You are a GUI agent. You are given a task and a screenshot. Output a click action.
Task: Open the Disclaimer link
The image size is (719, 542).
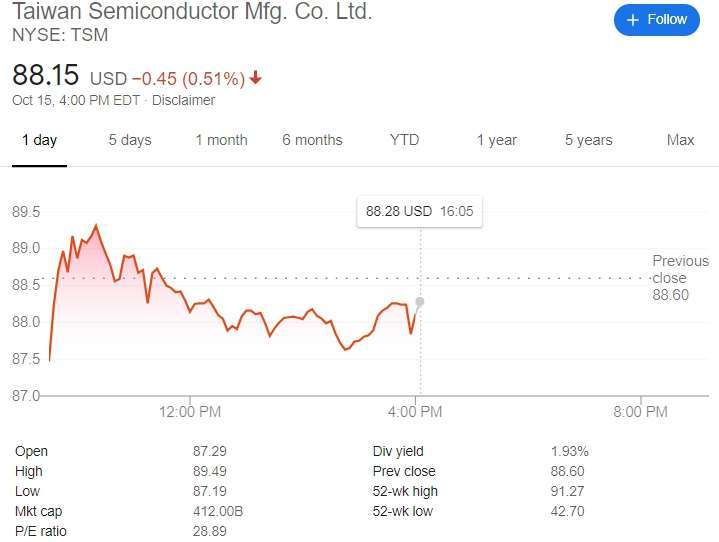click(x=183, y=100)
